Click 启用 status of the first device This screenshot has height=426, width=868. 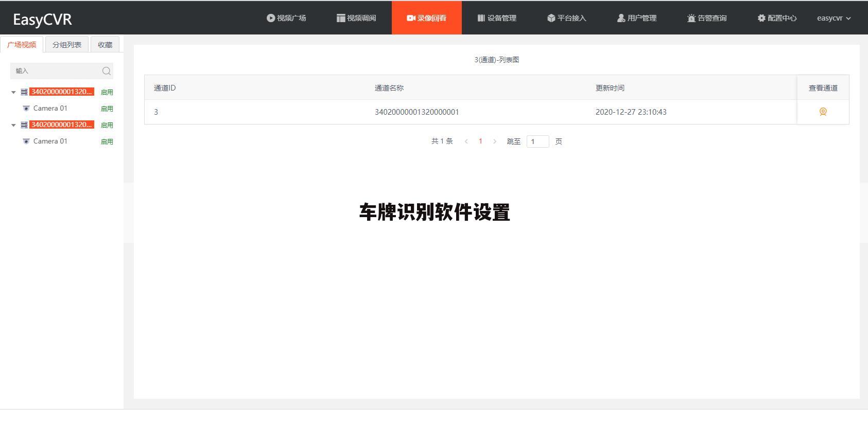pos(107,92)
